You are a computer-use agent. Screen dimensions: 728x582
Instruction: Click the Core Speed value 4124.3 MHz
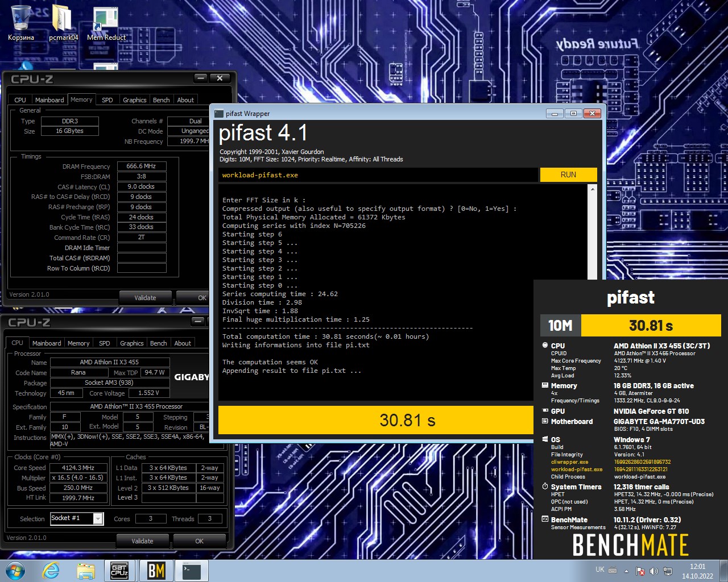[78, 468]
